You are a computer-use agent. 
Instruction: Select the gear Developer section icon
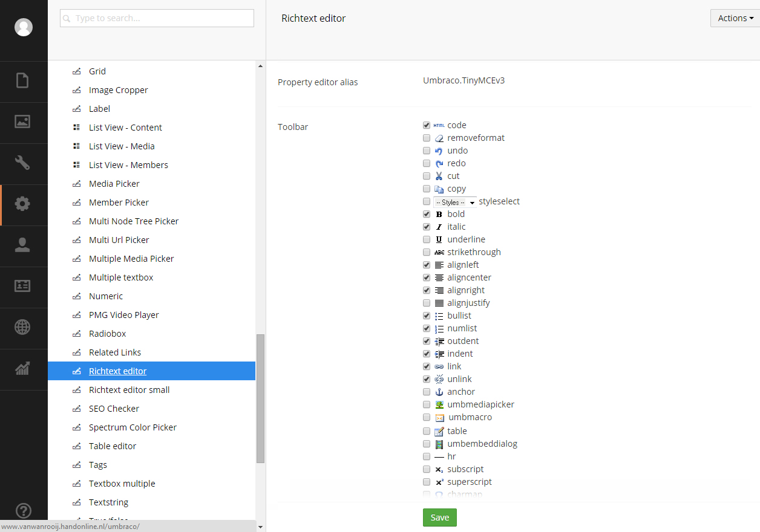click(x=22, y=204)
